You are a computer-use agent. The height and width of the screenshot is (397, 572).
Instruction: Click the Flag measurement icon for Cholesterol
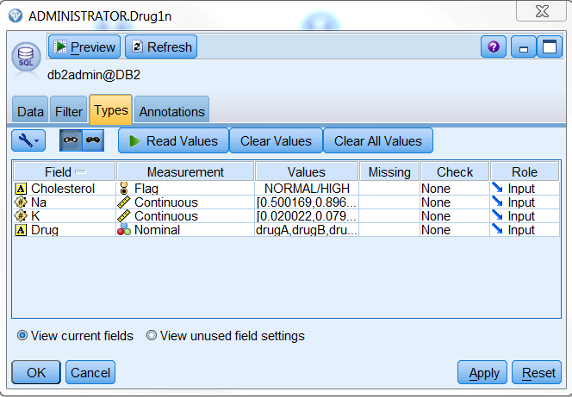pyautogui.click(x=124, y=189)
